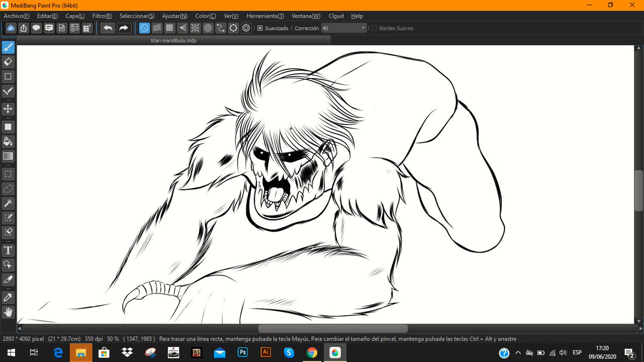Viewport: 644px width, 362px height.
Task: Open the Filtro menu
Action: coord(102,16)
